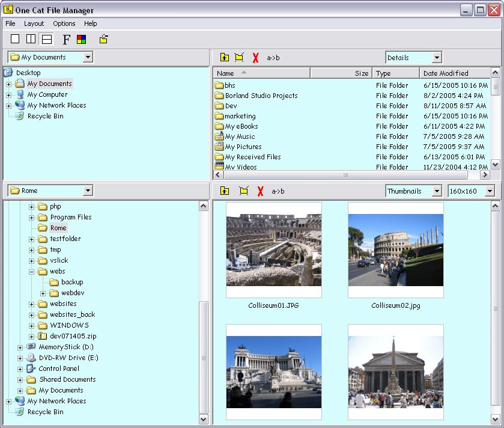Viewport: 504px width, 428px height.
Task: Open the Layout menu
Action: pyautogui.click(x=34, y=23)
